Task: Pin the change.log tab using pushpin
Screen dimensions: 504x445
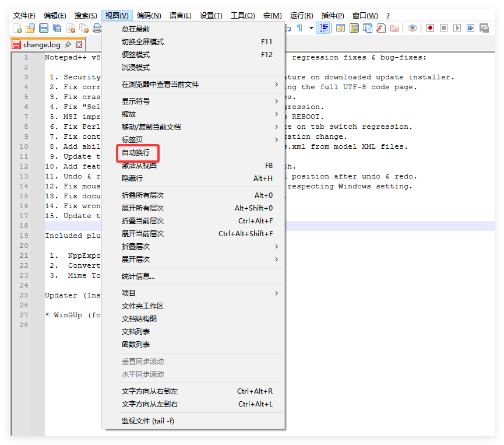Action: (68, 45)
